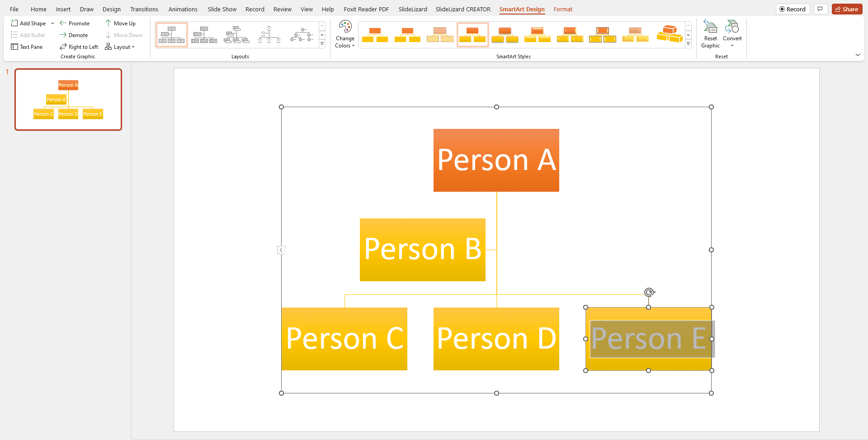
Task: Pick the Half Circle Organization Chart layout
Action: coord(269,34)
